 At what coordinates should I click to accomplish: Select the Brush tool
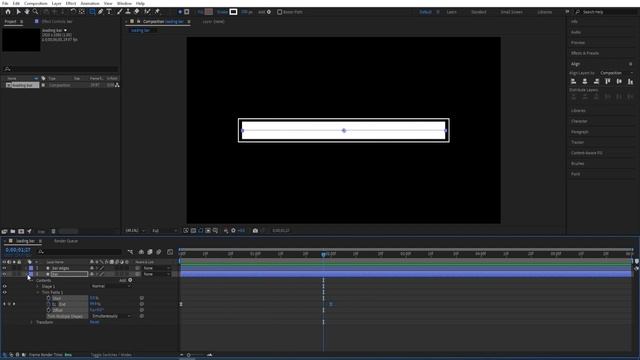pyautogui.click(x=120, y=12)
